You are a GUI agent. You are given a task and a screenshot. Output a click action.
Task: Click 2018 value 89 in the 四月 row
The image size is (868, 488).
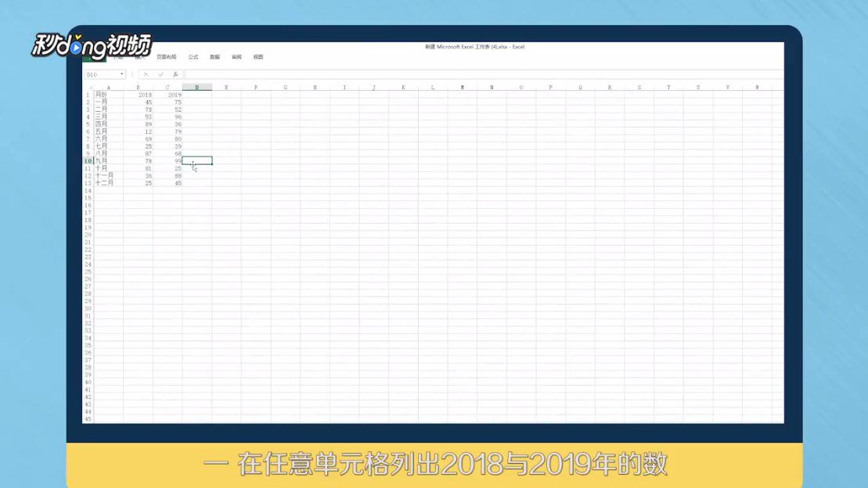(x=138, y=124)
